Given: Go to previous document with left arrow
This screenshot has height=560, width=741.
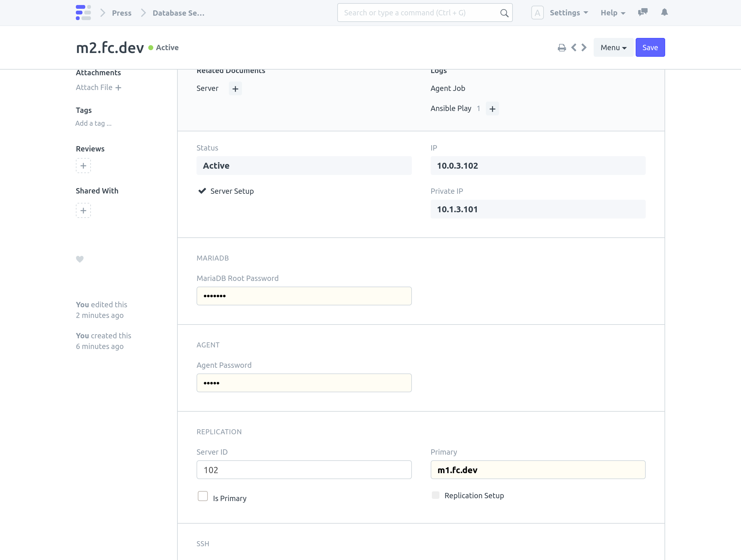Looking at the screenshot, I should click(x=574, y=47).
